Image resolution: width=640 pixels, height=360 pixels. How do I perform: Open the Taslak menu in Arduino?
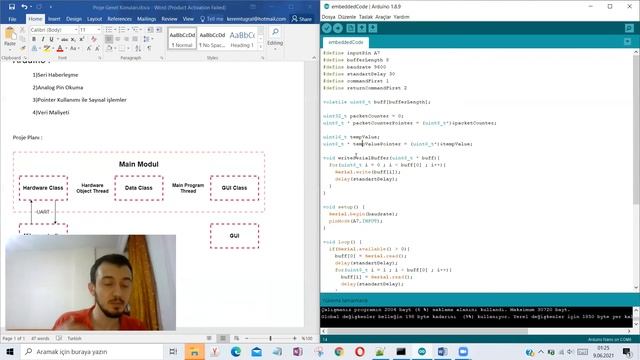point(366,17)
